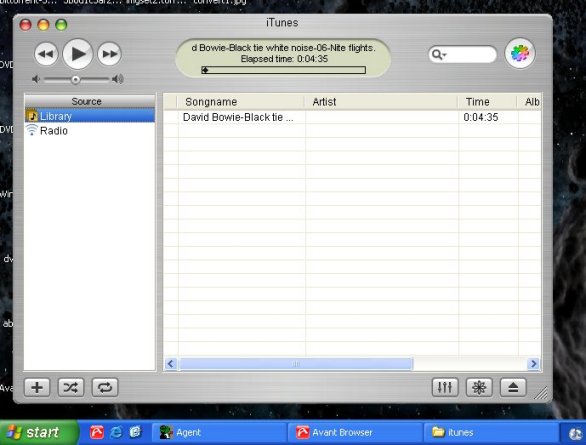Skip to previous track with rewind button

(x=46, y=54)
